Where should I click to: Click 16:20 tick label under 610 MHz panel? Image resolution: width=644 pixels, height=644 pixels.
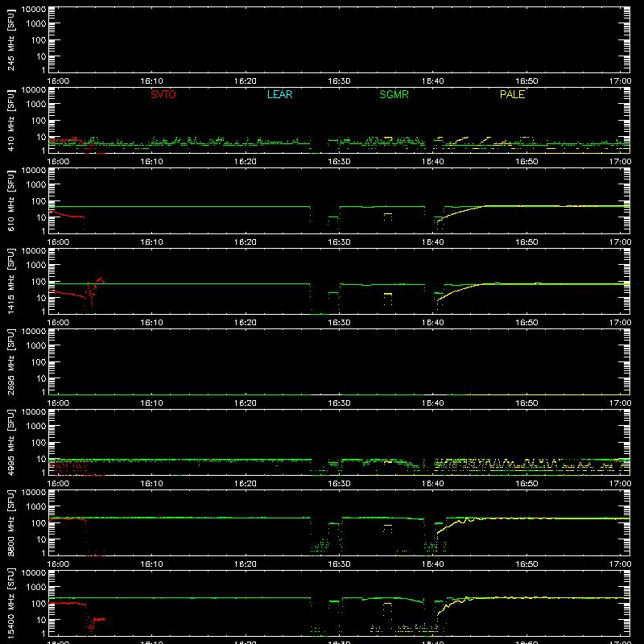click(x=246, y=242)
